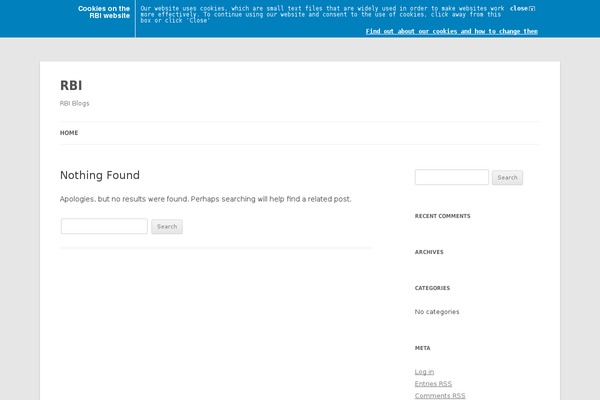Select the 'Archives' sidebar heading
This screenshot has height=400, width=600.
(429, 252)
